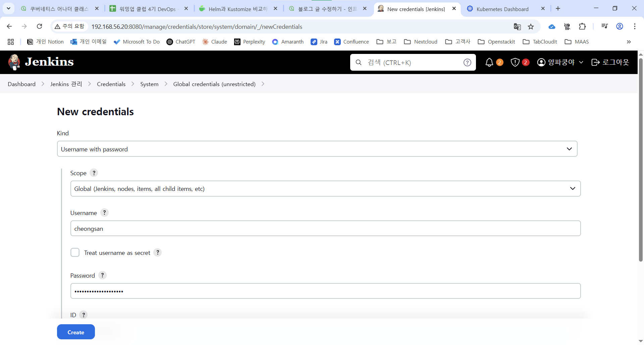Open the Nextcloud bookmarks folder

click(421, 42)
